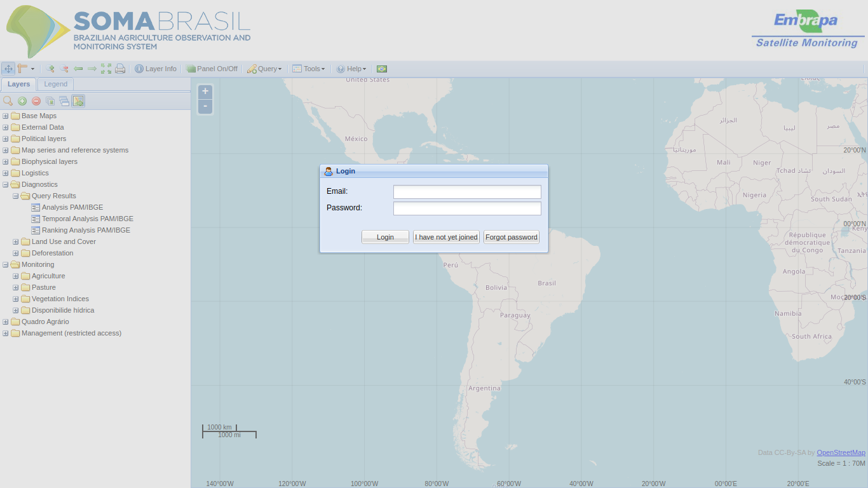The height and width of the screenshot is (488, 868).
Task: Click the Email input field
Action: [467, 192]
